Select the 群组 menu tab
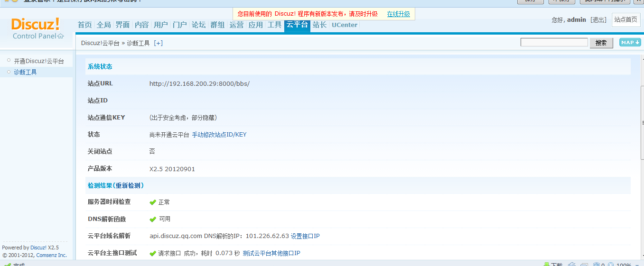Screen dimensions: 644x266 coord(218,25)
